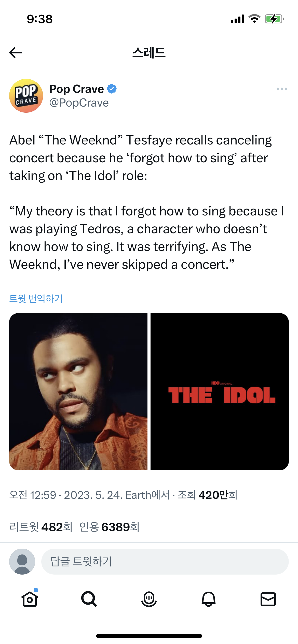Open the Search tab
The width and height of the screenshot is (298, 644).
pyautogui.click(x=89, y=599)
